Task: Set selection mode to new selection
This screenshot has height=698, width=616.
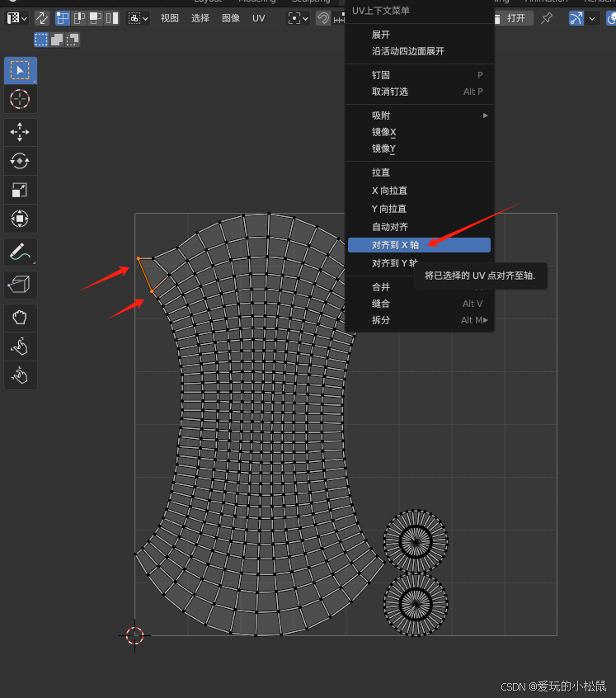Action: coord(41,40)
